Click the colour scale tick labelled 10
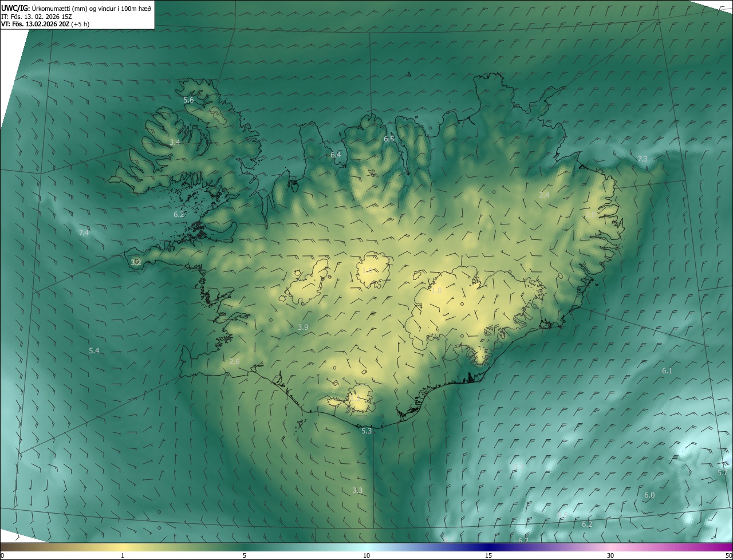Image resolution: width=733 pixels, height=560 pixels. coord(366,555)
